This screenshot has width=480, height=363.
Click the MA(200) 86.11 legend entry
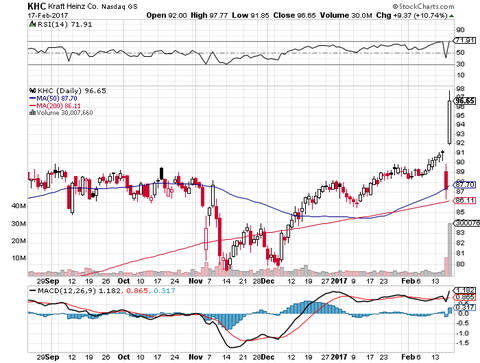pos(58,106)
